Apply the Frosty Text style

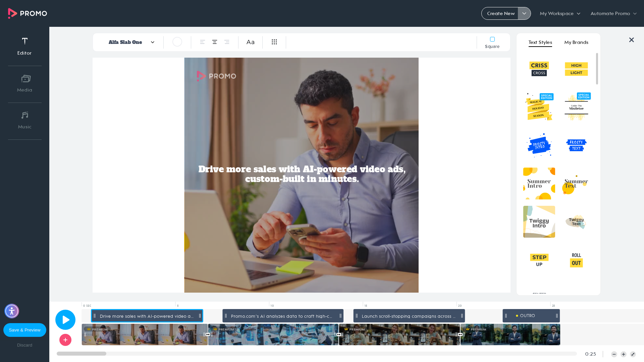576,145
